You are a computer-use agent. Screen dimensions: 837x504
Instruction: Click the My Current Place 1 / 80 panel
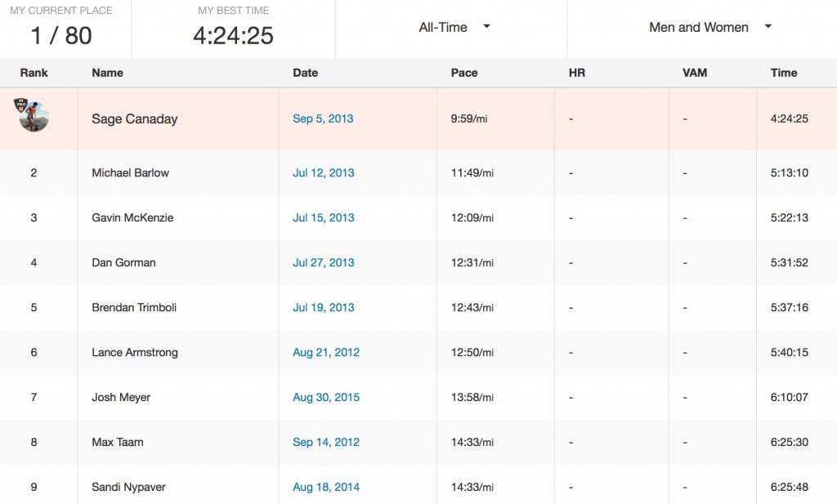[x=61, y=29]
